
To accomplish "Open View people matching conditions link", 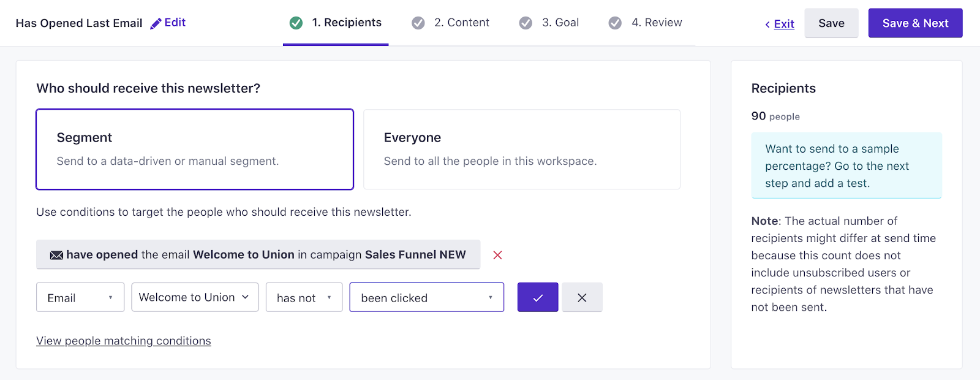I will tap(124, 341).
